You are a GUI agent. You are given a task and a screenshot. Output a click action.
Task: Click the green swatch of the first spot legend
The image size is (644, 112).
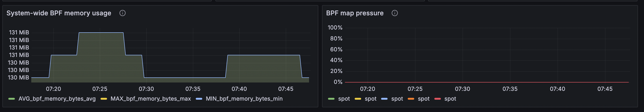[331, 99]
